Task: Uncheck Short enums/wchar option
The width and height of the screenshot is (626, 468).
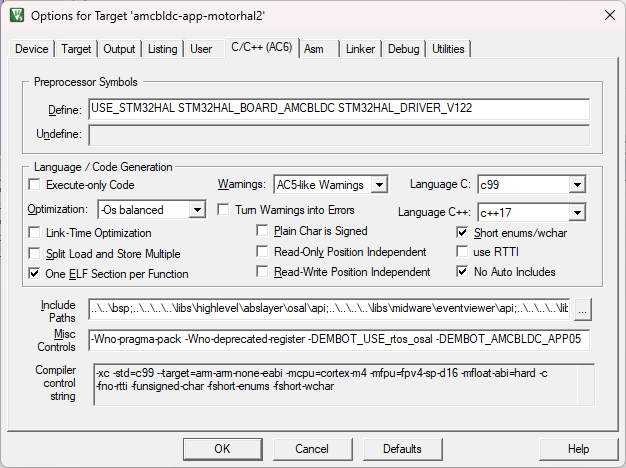Action: coord(462,233)
